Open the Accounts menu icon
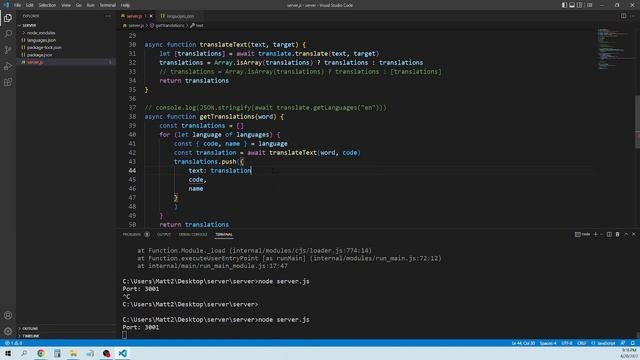640x360 pixels. point(8,315)
